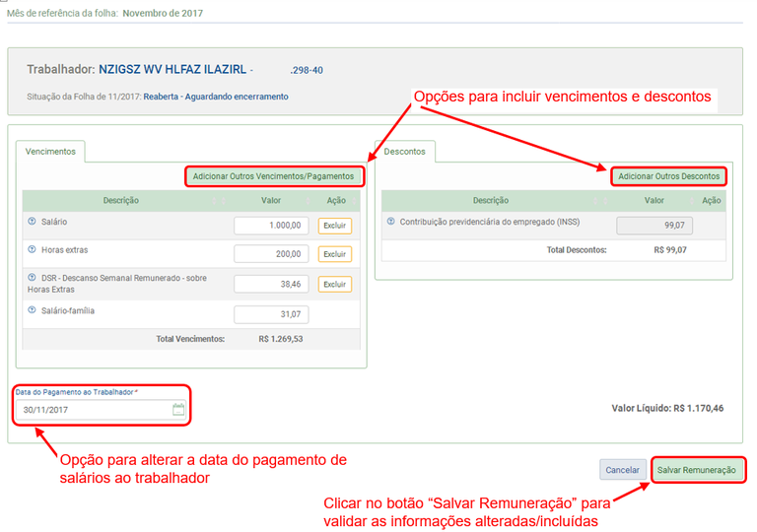The image size is (757, 532).
Task: Click info icon beside Salário-família
Action: click(x=32, y=310)
